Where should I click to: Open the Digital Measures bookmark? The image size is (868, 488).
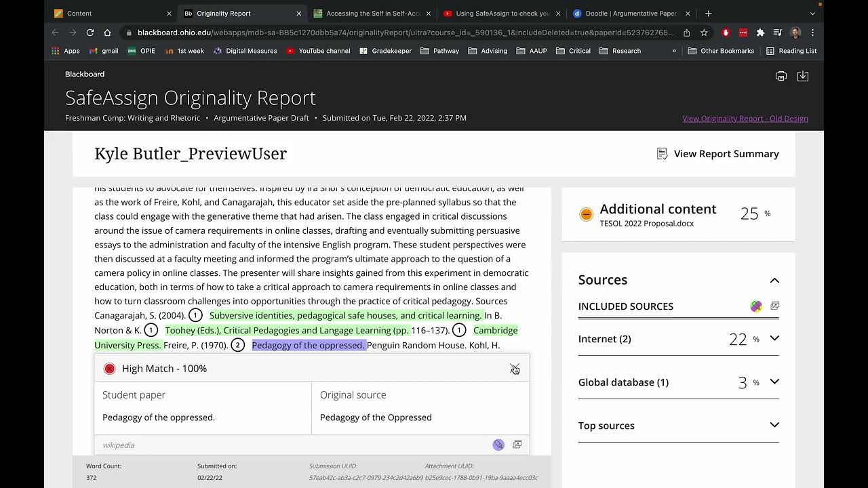pos(245,51)
